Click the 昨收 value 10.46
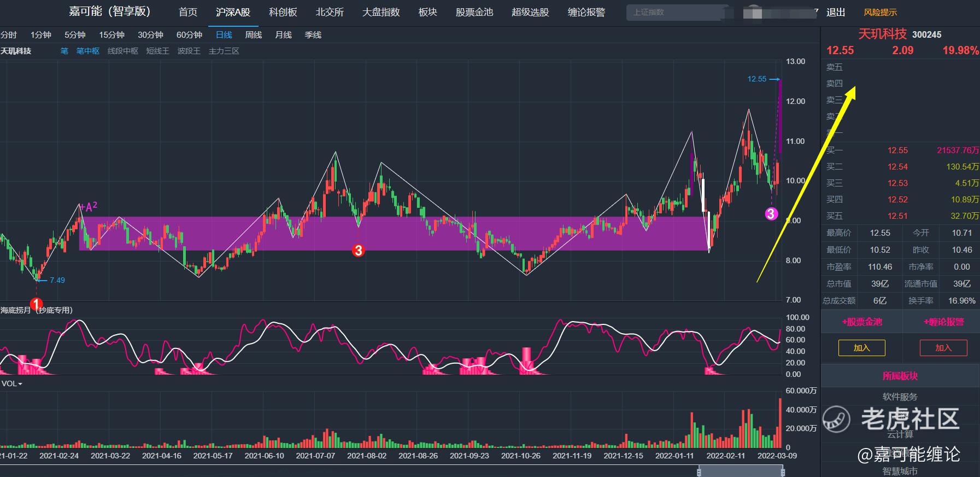This screenshot has height=477, width=980. (962, 250)
